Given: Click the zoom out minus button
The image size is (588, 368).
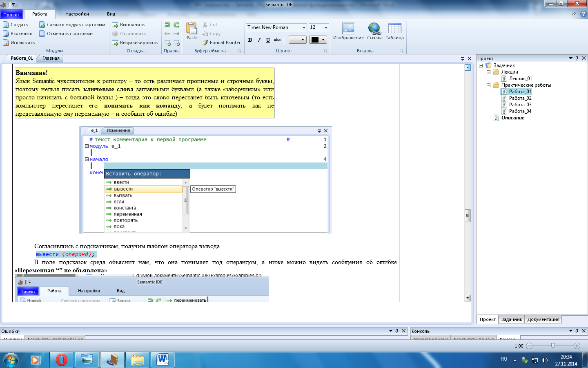Looking at the screenshot, I should click(529, 346).
